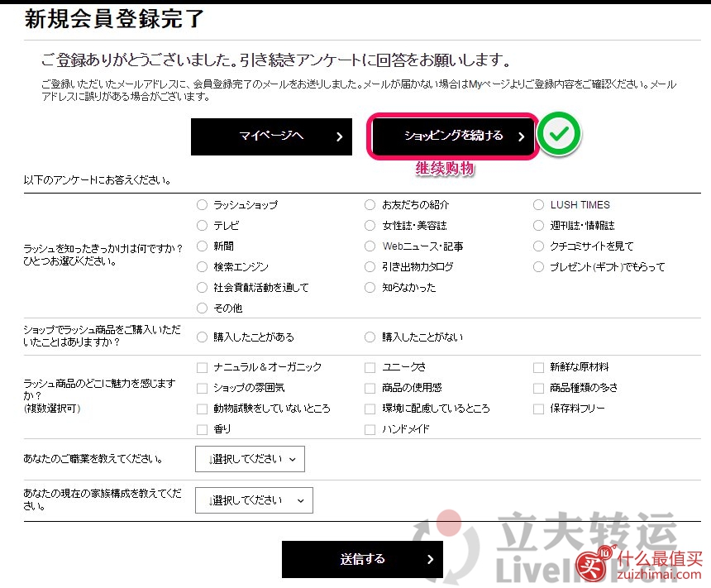
Task: Select the ラッシュショップ radio option
Action: click(x=202, y=205)
